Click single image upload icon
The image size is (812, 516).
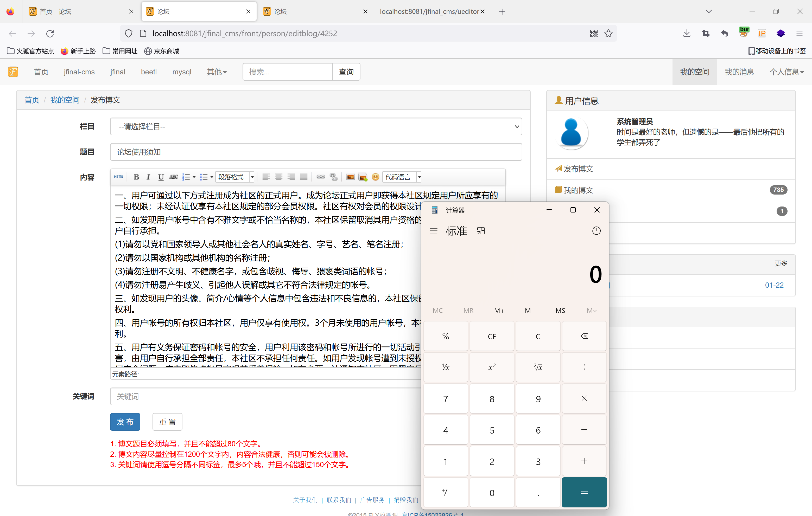[x=350, y=177]
